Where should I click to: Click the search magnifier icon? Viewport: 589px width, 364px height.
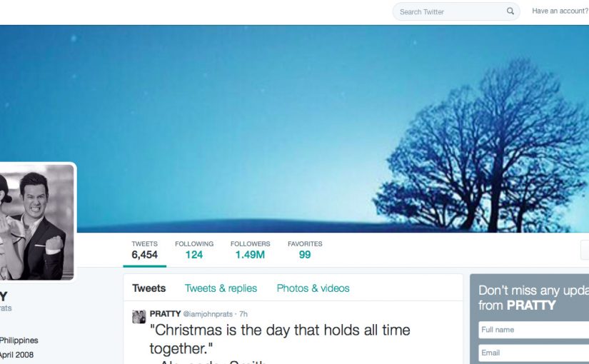point(510,11)
